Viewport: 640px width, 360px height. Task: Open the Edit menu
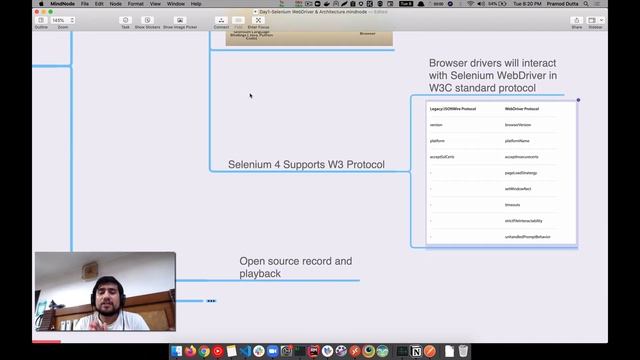click(99, 4)
